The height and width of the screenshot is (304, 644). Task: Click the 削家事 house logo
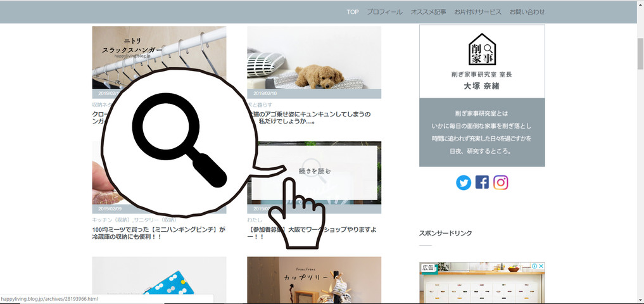tap(482, 49)
